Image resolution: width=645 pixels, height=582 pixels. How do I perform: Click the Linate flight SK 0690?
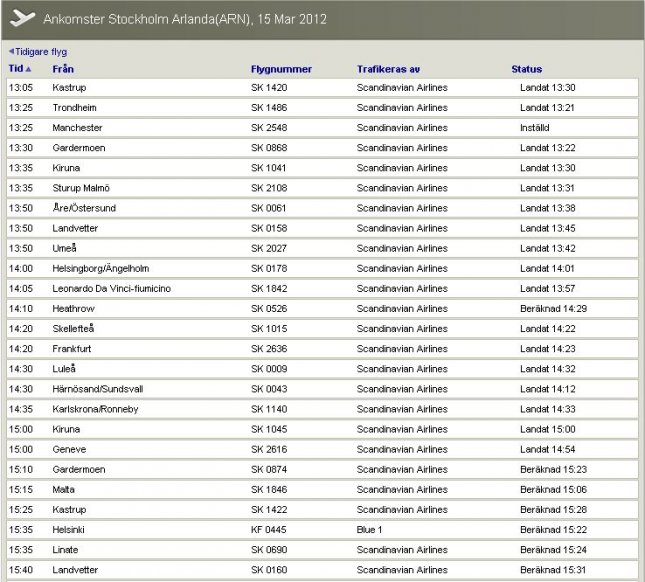click(268, 550)
